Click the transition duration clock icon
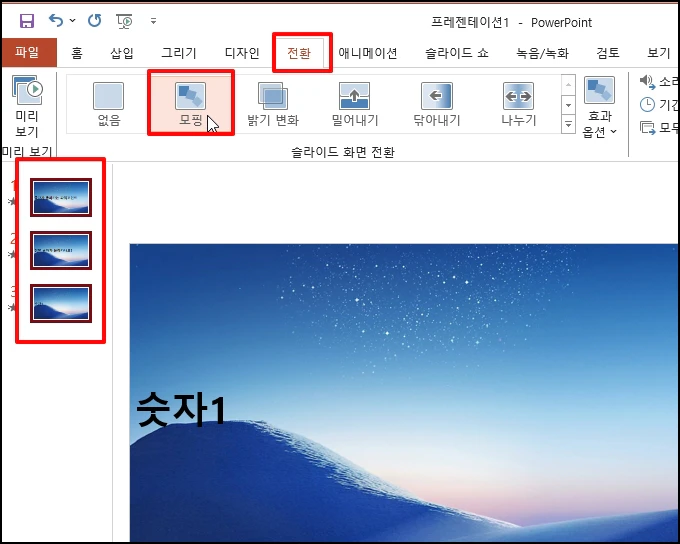This screenshot has width=680, height=544. [x=647, y=105]
